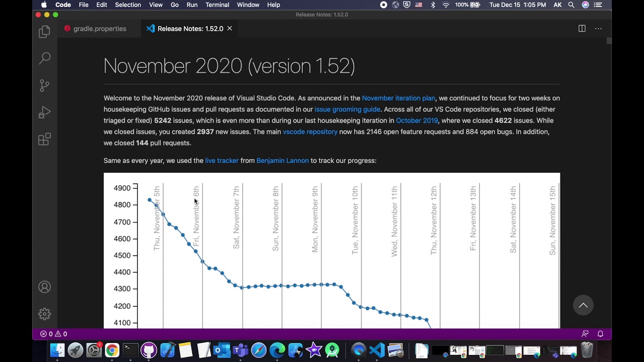Split the editor to the right
This screenshot has height=362, width=644.
coord(582,29)
